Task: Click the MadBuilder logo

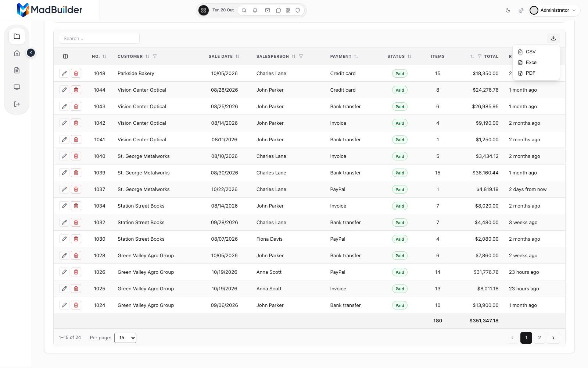Action: (50, 10)
